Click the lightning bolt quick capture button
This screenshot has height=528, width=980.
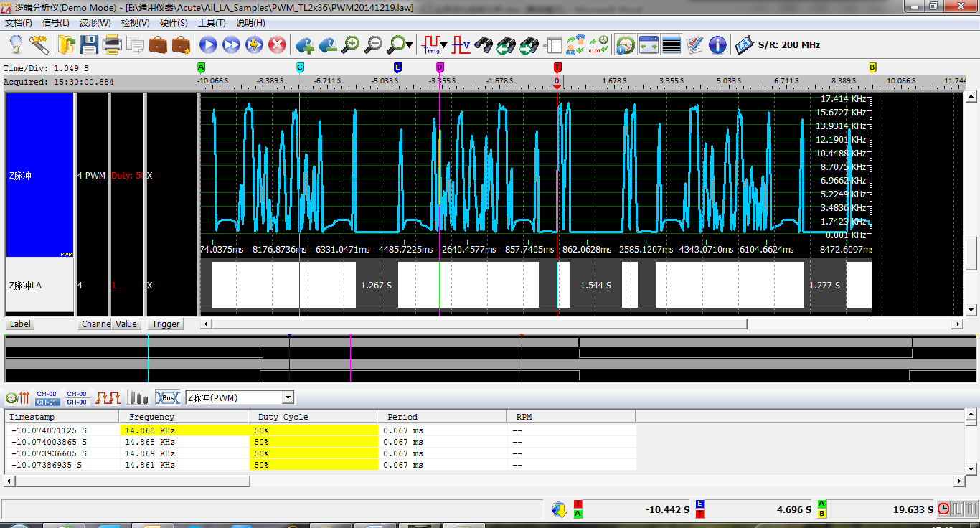[254, 45]
